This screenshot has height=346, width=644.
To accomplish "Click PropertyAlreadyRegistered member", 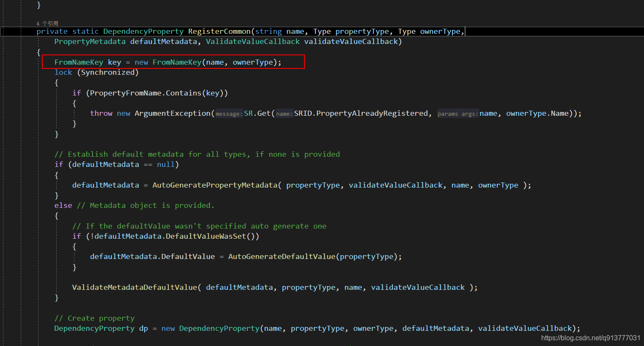I will 372,113.
